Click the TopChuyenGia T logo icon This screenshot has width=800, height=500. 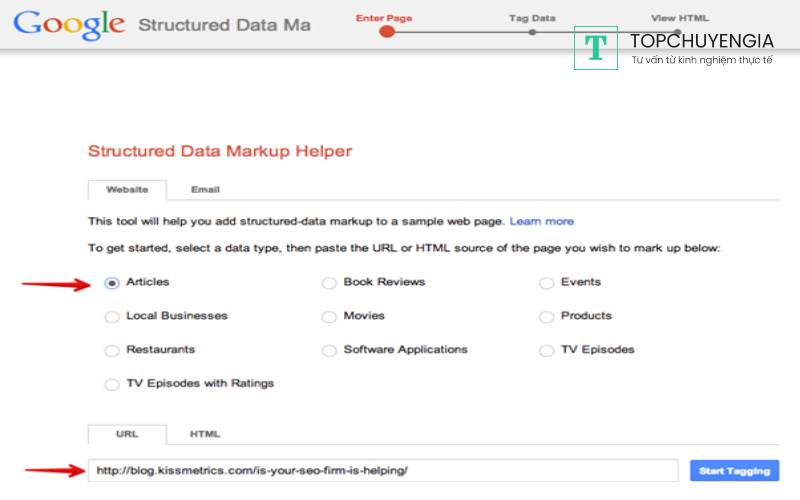tap(596, 48)
